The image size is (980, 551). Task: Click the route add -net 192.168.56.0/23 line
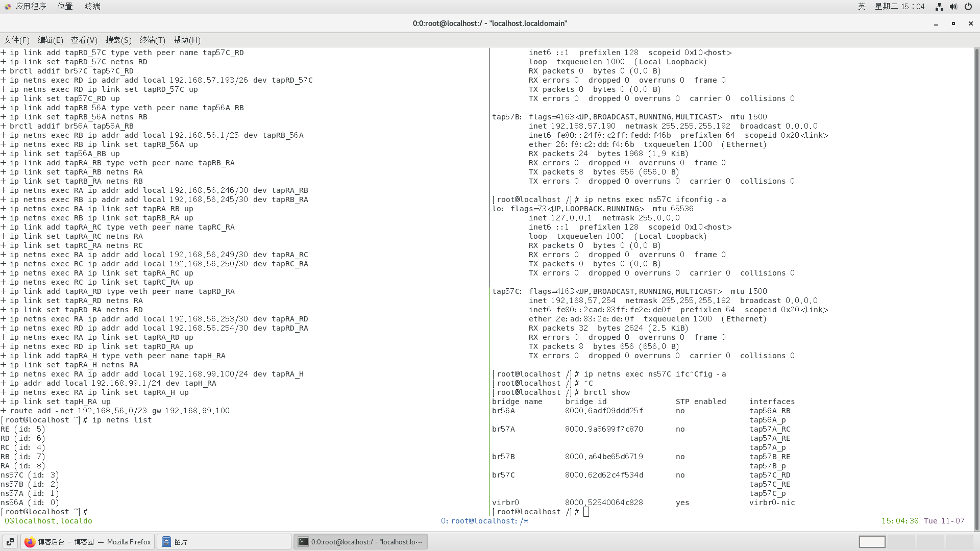pyautogui.click(x=115, y=411)
